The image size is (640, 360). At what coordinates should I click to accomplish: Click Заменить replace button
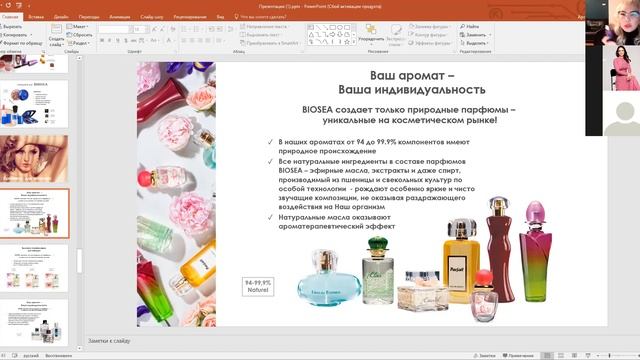point(476,35)
